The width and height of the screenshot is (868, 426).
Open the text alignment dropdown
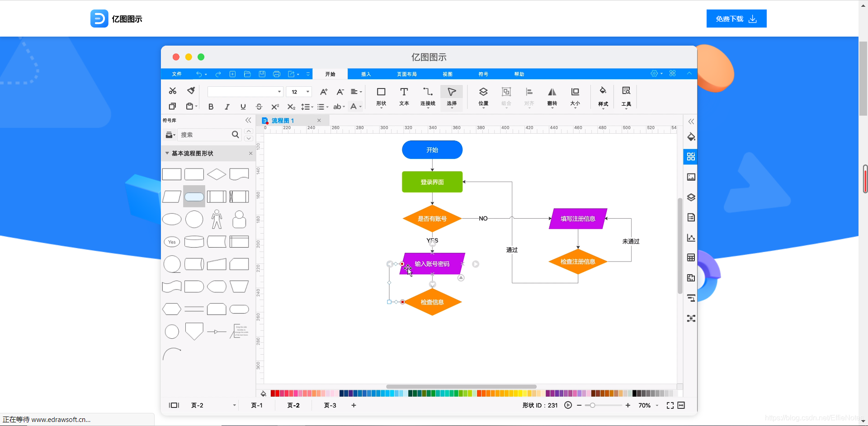tap(356, 92)
